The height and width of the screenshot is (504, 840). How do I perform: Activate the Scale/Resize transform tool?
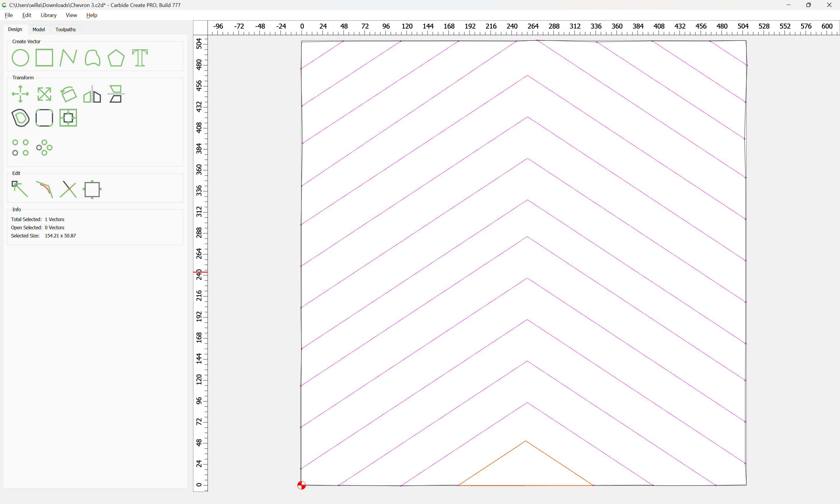[x=44, y=94]
